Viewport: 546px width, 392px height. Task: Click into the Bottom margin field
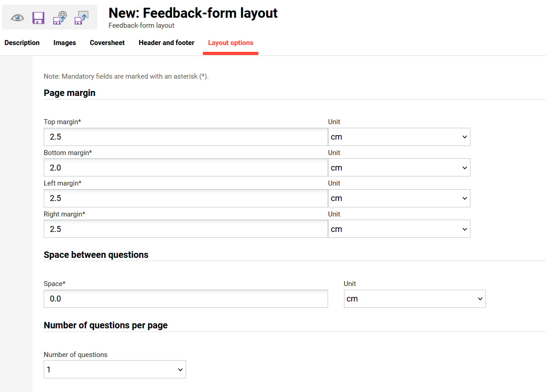[186, 168]
